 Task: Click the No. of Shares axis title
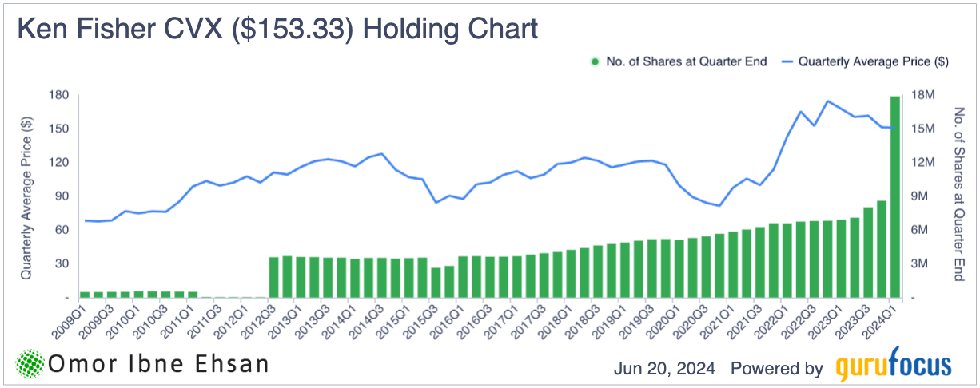(960, 196)
